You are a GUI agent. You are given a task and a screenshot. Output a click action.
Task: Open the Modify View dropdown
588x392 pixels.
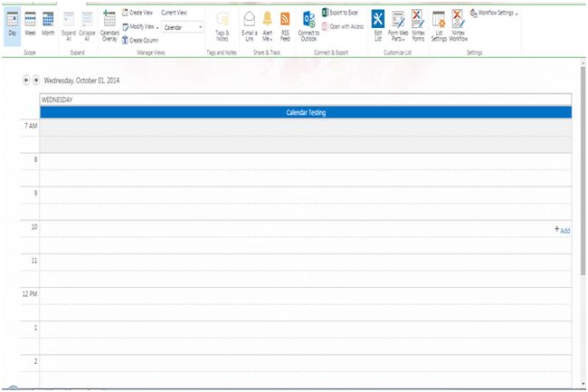[x=140, y=27]
